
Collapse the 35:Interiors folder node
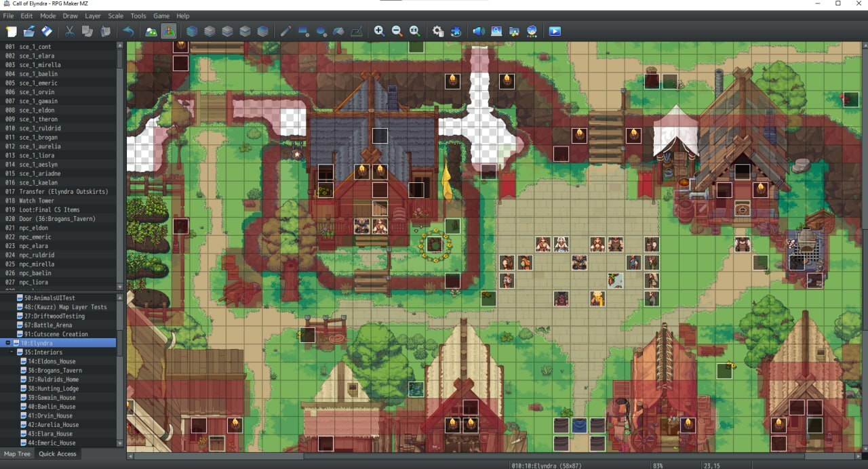tap(12, 352)
